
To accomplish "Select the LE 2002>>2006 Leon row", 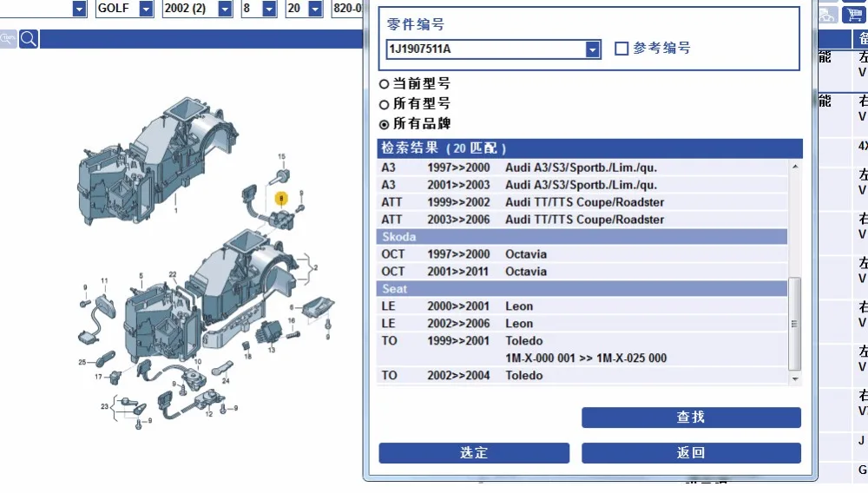I will click(x=582, y=323).
